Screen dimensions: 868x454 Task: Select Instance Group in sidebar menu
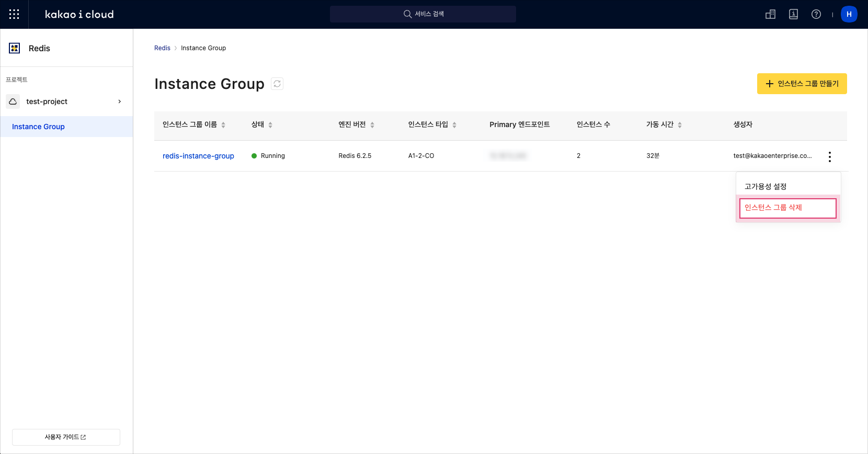(x=66, y=127)
